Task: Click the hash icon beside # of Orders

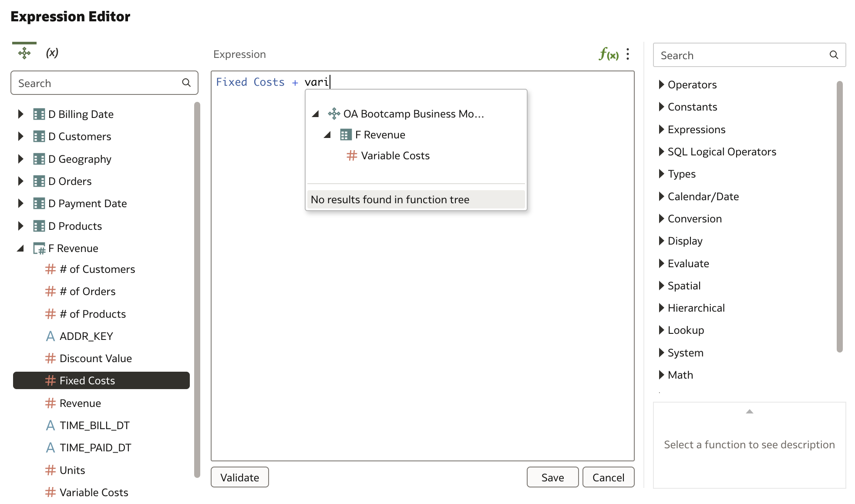Action: point(50,292)
